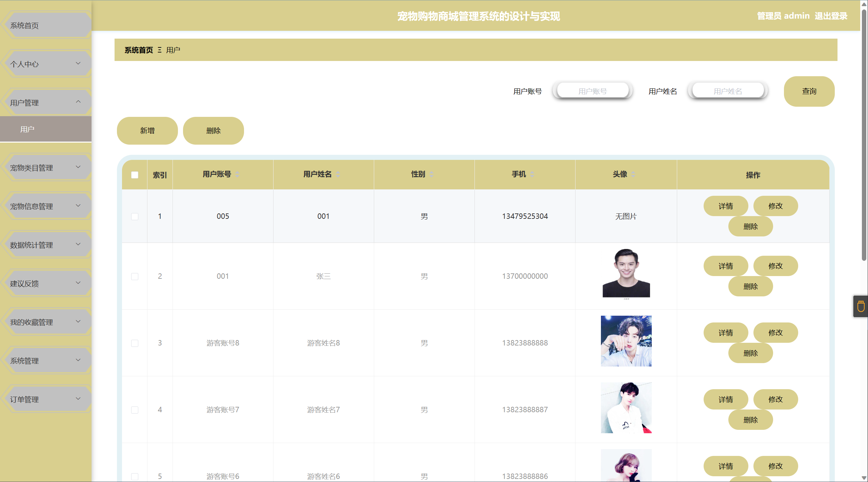
Task: Click 修改 for user 张三
Action: click(775, 266)
